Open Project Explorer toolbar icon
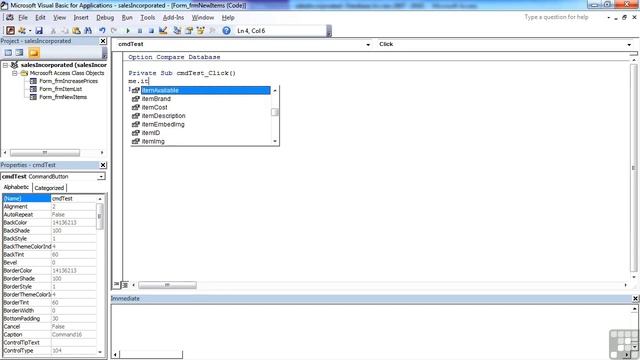Screen dimensions: 640x360 177,31
